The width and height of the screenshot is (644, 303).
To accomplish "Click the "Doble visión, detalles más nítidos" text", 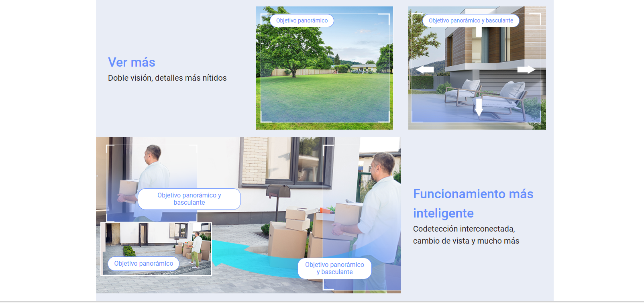I will [167, 78].
